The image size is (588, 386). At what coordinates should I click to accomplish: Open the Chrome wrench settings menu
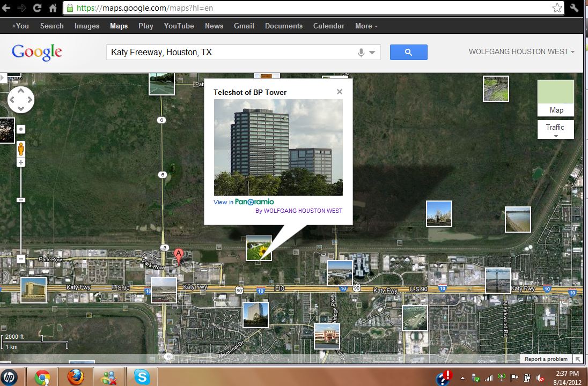(x=574, y=8)
